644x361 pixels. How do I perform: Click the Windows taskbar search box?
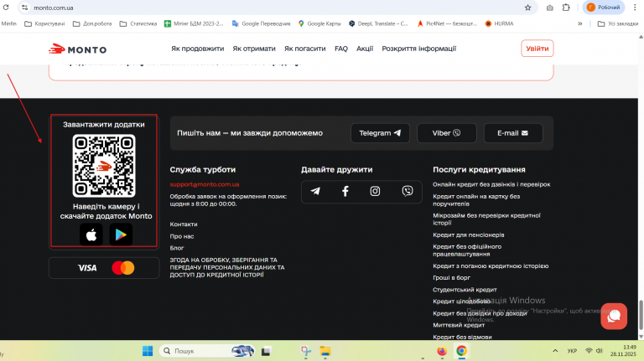click(205, 351)
